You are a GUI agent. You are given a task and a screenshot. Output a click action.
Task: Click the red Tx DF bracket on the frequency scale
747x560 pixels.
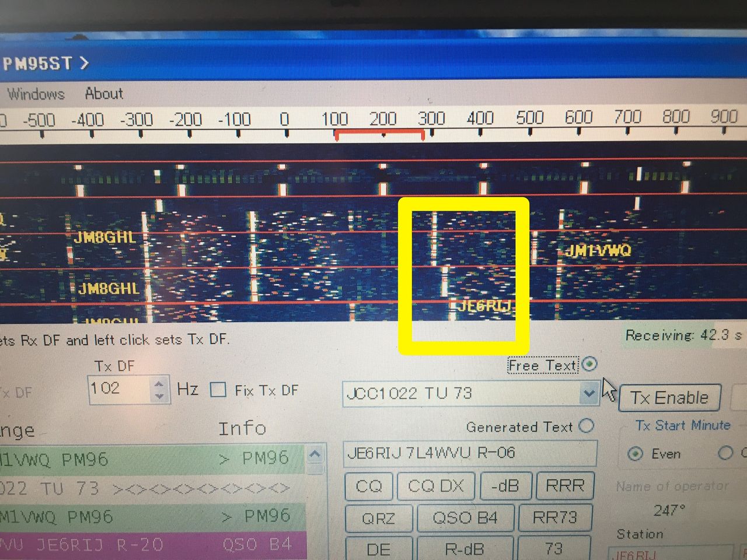coord(379,134)
